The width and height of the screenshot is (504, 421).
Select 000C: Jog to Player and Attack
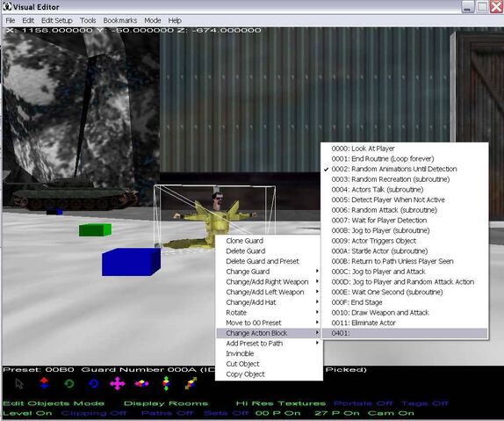point(405,272)
